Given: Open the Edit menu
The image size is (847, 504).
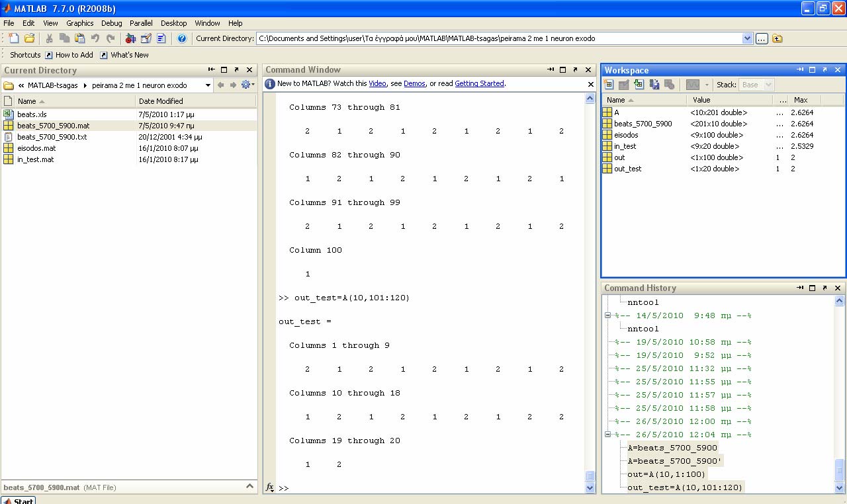Looking at the screenshot, I should [x=28, y=23].
